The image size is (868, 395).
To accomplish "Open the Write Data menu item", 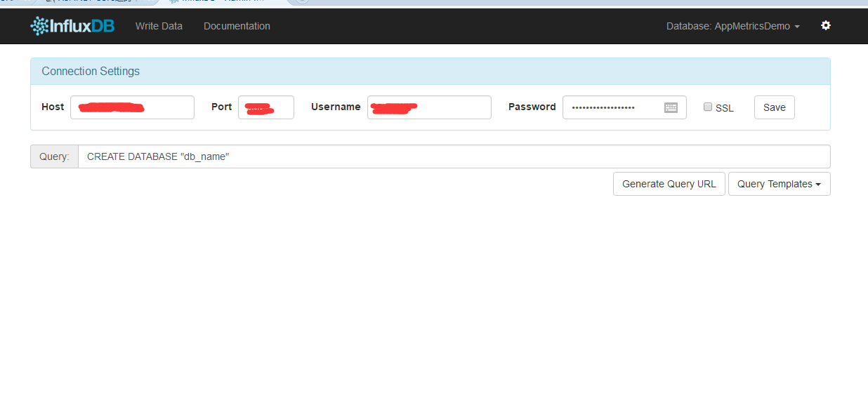I will (159, 26).
